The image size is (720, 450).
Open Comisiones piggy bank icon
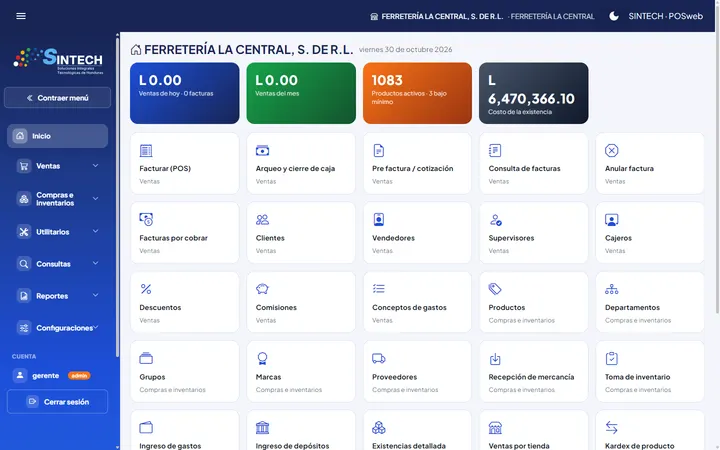[262, 289]
